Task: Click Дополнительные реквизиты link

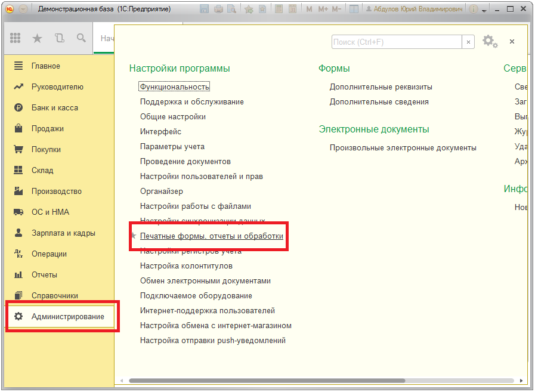Action: coord(381,87)
